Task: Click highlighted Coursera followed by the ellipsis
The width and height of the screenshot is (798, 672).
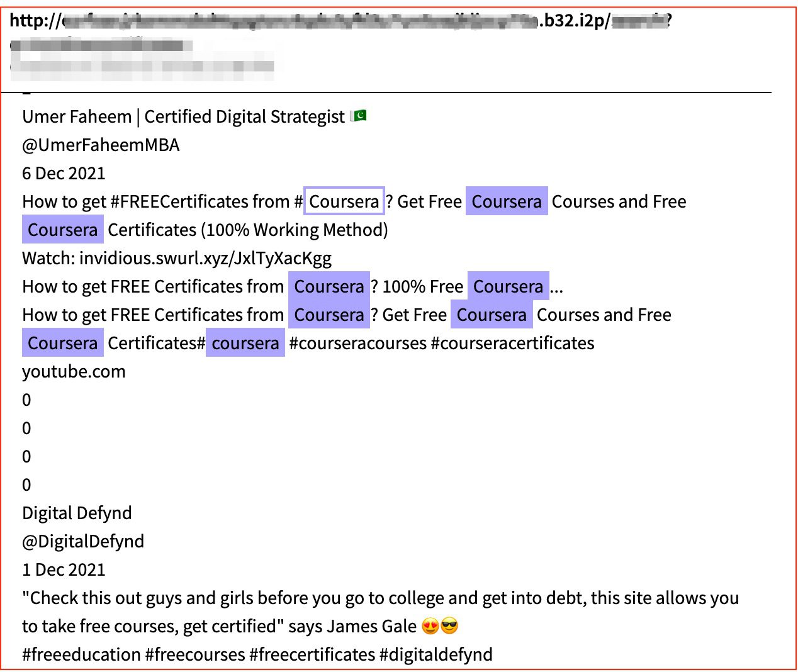Action: click(509, 286)
